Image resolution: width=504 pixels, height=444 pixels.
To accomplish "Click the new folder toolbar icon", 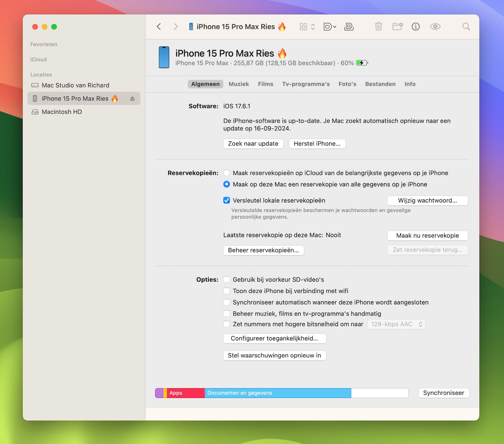I will (397, 27).
